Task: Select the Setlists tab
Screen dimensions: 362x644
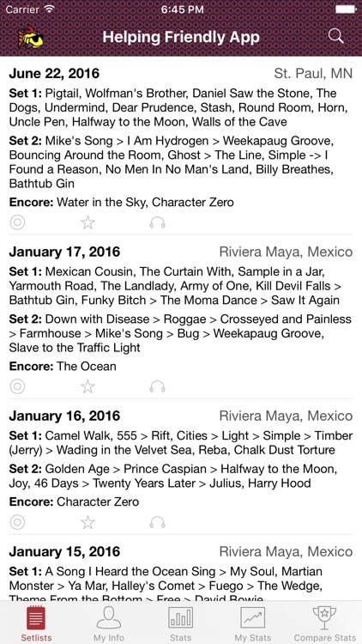Action: pyautogui.click(x=36, y=623)
